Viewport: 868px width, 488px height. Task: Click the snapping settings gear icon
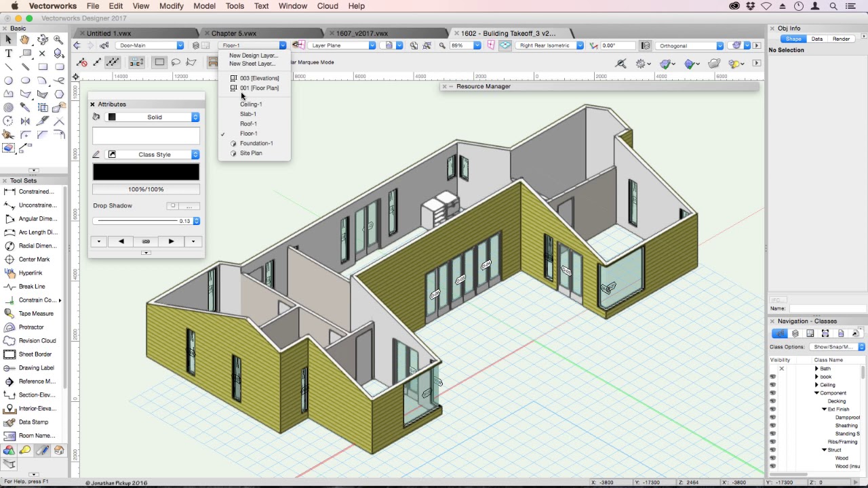641,63
